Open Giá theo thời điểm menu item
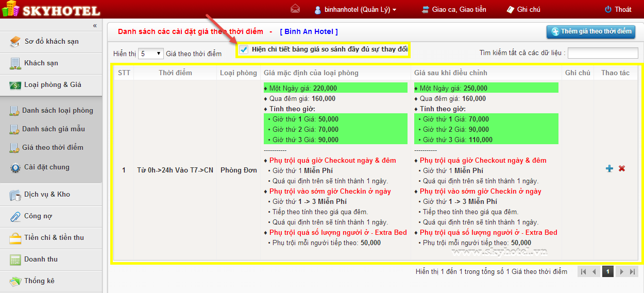This screenshot has height=293, width=644. [52, 147]
